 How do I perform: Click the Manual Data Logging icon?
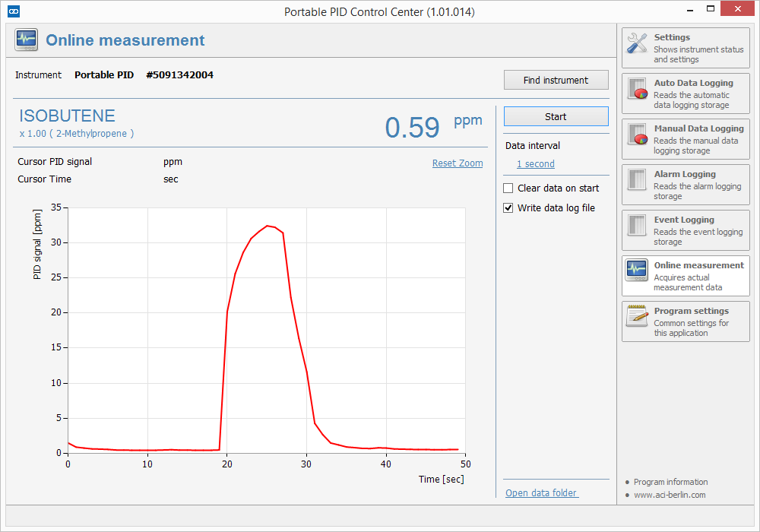[x=637, y=135]
